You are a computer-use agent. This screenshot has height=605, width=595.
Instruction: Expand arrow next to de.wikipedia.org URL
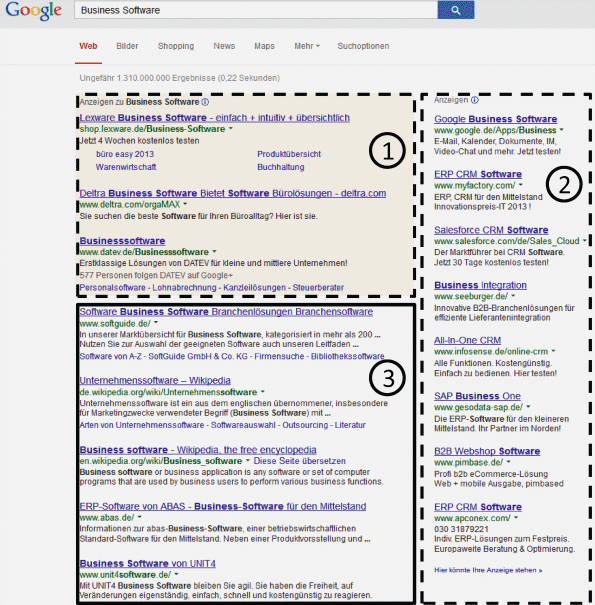(263, 392)
